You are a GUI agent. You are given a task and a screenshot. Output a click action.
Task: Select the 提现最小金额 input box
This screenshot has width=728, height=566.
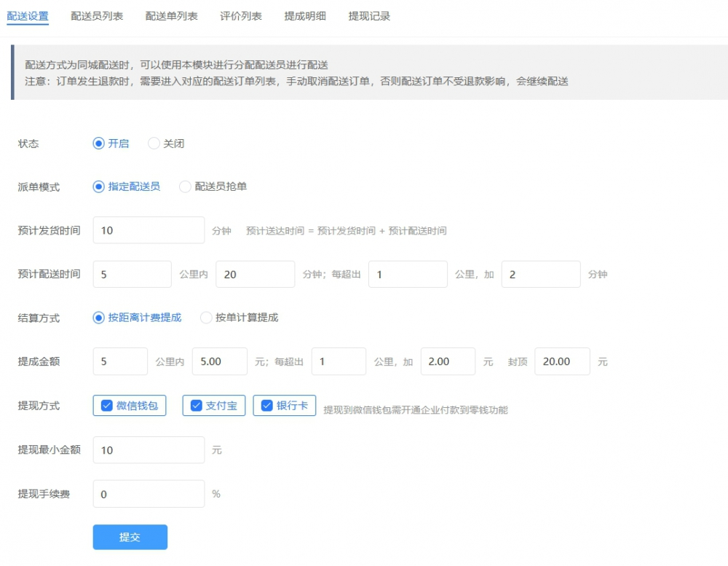click(x=149, y=450)
